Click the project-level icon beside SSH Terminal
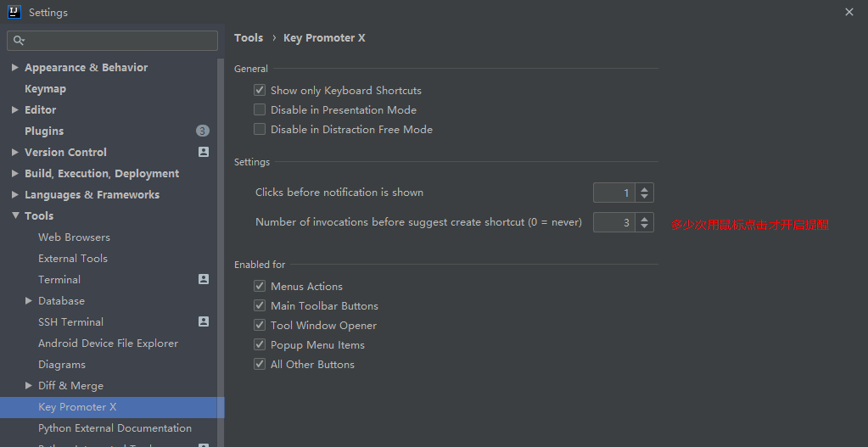868x447 pixels. (x=204, y=321)
